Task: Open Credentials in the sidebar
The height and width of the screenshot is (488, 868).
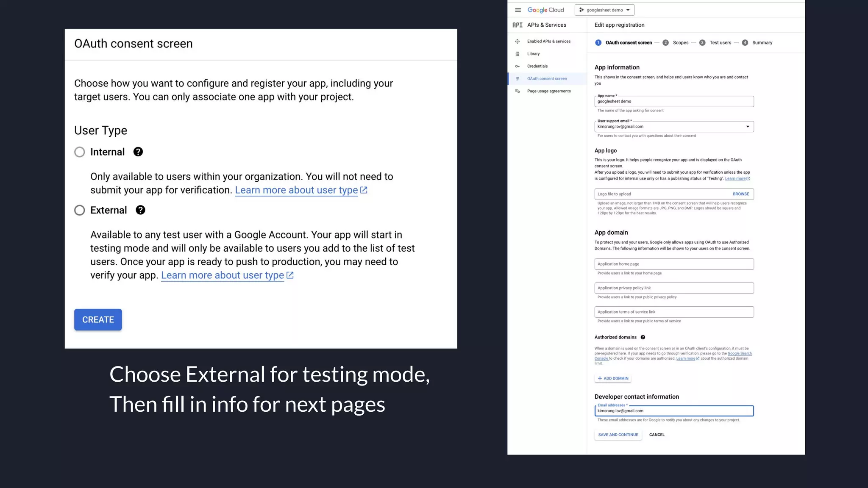Action: [537, 66]
